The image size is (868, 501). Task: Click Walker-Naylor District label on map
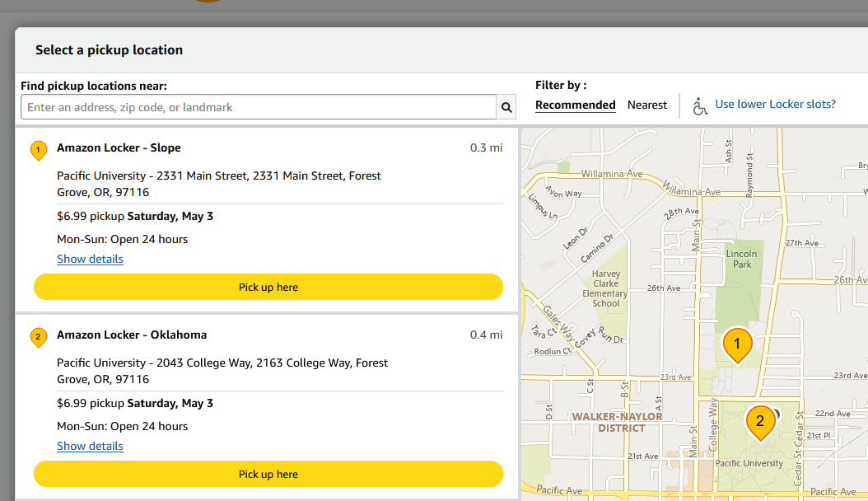618,422
